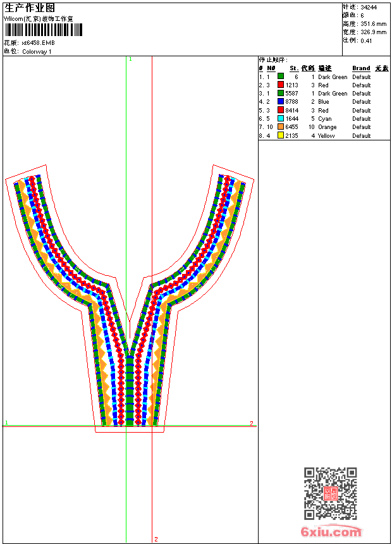
Task: Click the barcode under the Wilcom title
Action: tap(44, 30)
